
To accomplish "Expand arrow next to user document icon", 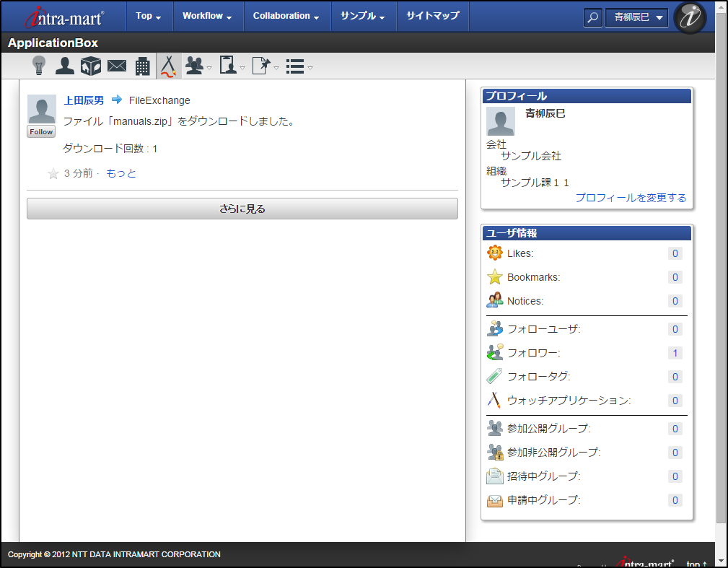I will pos(242,68).
